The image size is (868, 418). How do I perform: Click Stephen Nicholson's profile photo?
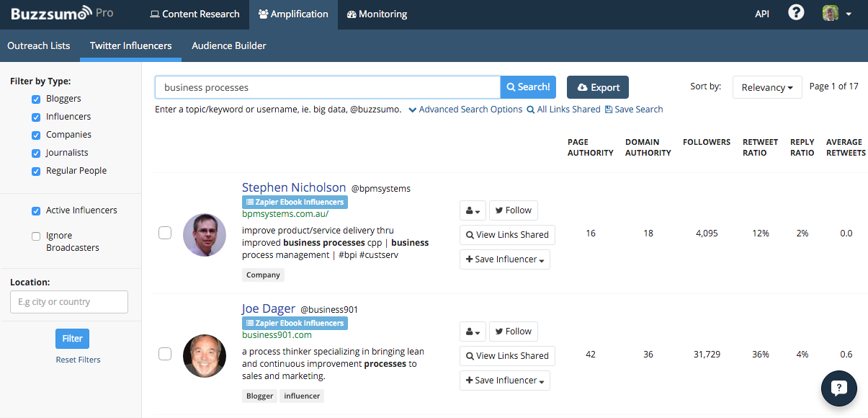tap(205, 234)
